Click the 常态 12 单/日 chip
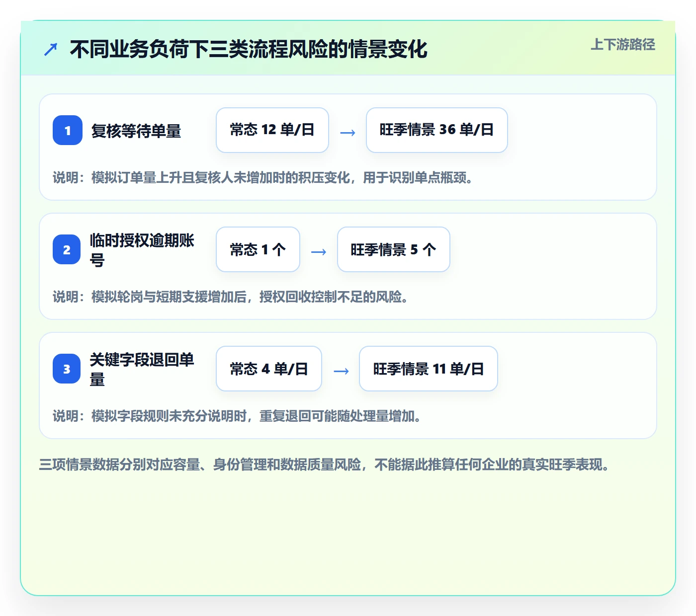Viewport: 696px width, 616px height. click(272, 130)
